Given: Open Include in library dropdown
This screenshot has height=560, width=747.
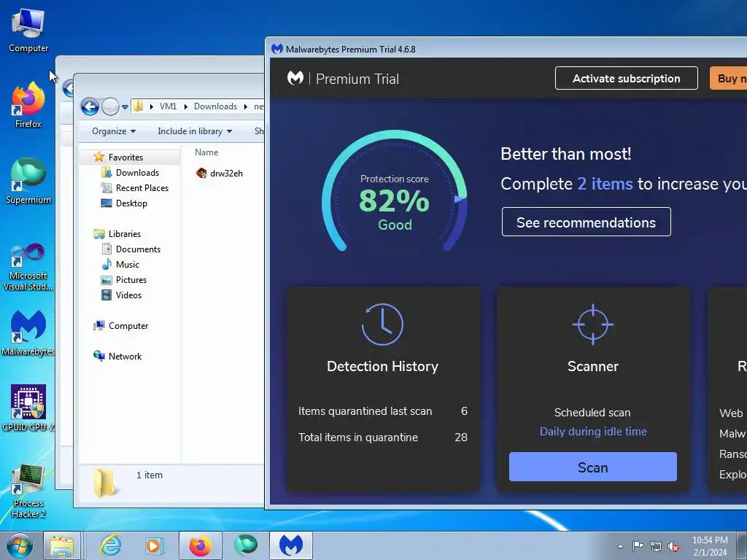Looking at the screenshot, I should pos(195,131).
